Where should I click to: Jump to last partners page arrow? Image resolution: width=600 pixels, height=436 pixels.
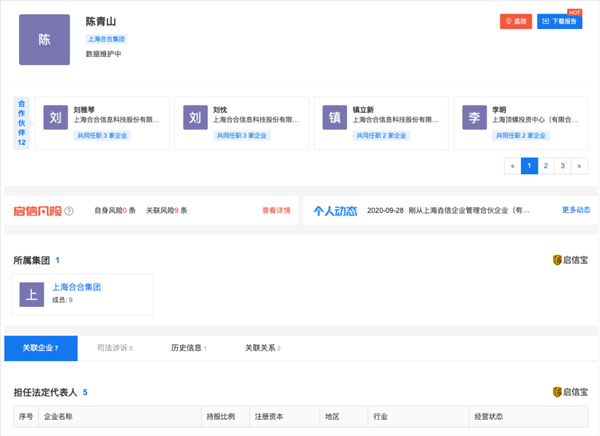579,165
